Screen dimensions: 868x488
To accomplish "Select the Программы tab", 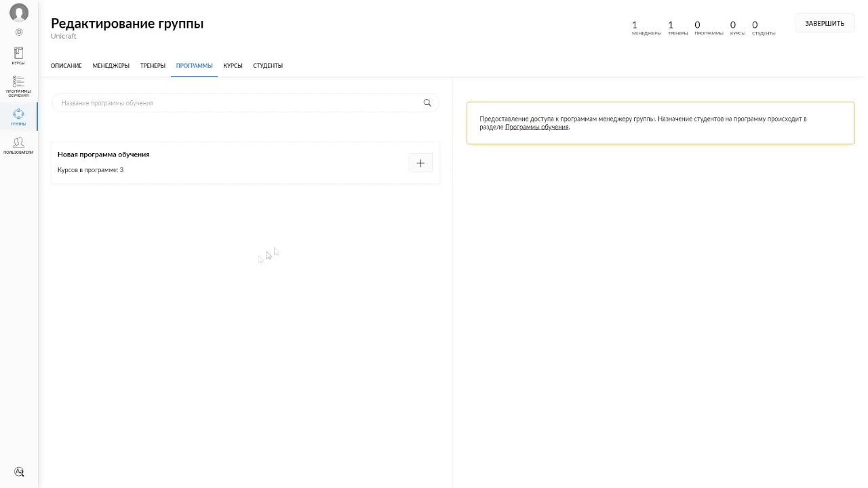I will pyautogui.click(x=195, y=66).
